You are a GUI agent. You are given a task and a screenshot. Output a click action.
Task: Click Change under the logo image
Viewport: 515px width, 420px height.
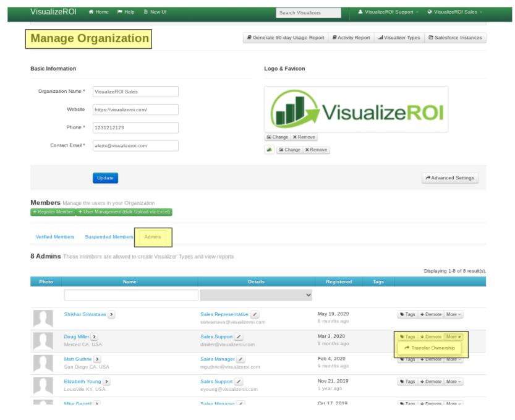(278, 137)
